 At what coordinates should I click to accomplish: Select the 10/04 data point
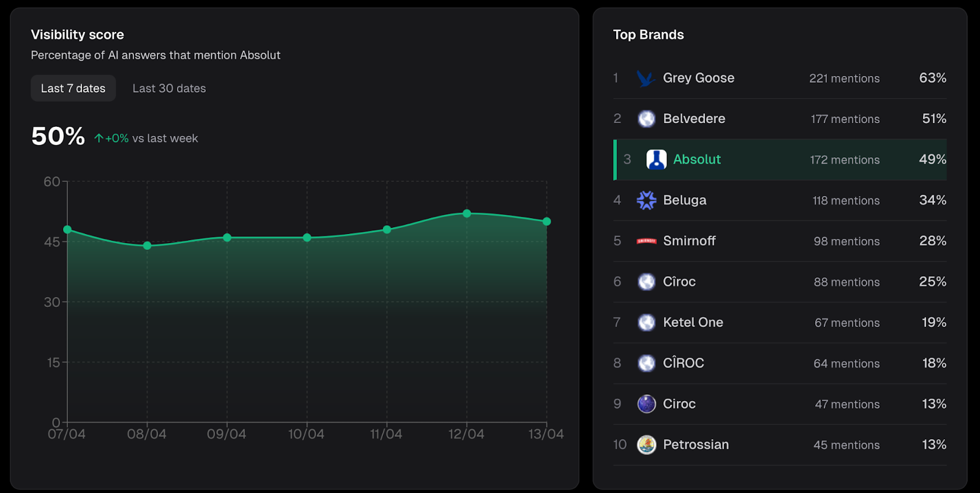tap(307, 238)
